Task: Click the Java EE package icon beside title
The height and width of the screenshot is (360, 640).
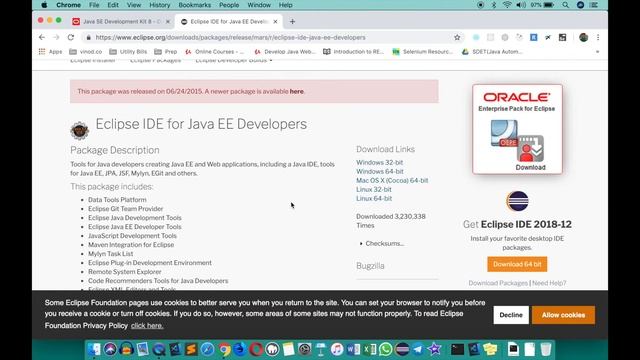Action: [x=80, y=131]
